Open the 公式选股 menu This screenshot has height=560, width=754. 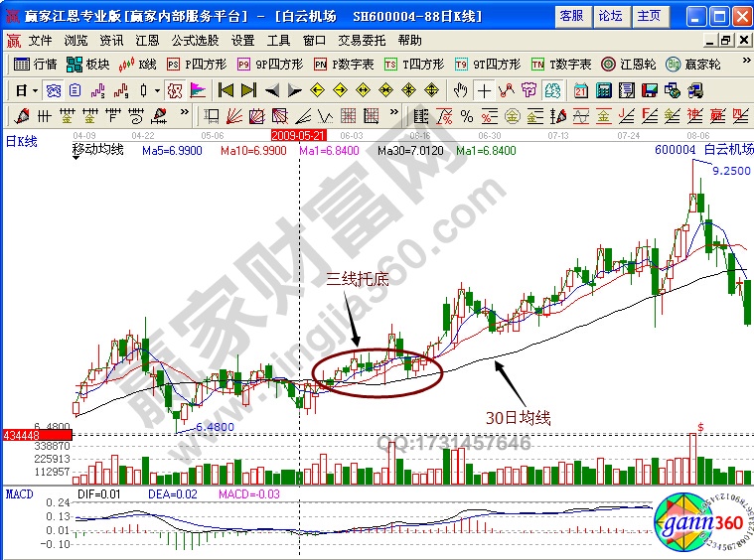click(x=195, y=41)
